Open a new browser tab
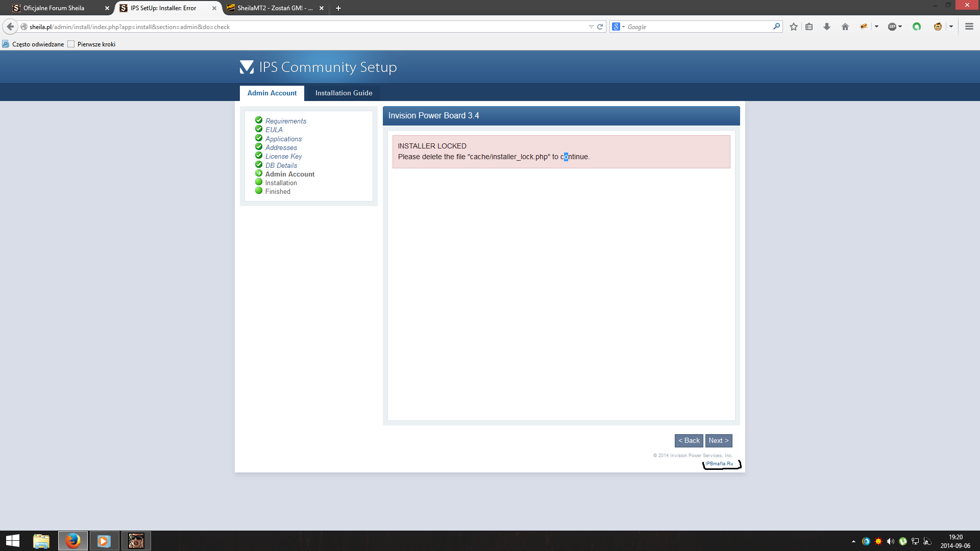The width and height of the screenshot is (980, 551). [x=338, y=8]
